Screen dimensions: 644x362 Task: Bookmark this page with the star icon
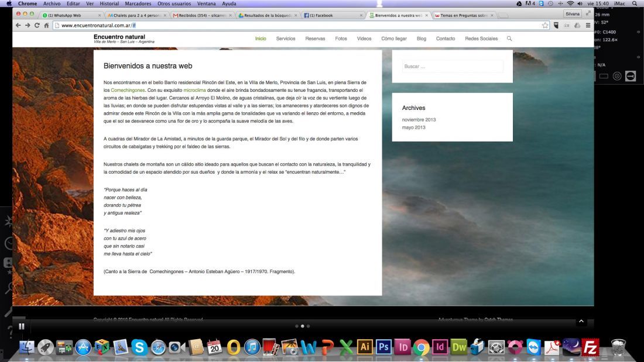(x=545, y=26)
